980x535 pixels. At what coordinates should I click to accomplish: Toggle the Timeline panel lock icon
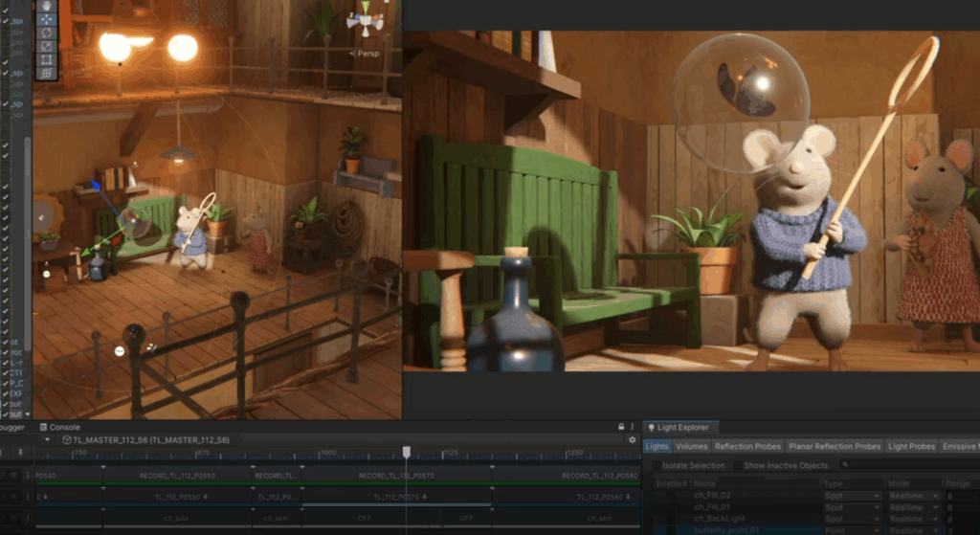pyautogui.click(x=621, y=427)
